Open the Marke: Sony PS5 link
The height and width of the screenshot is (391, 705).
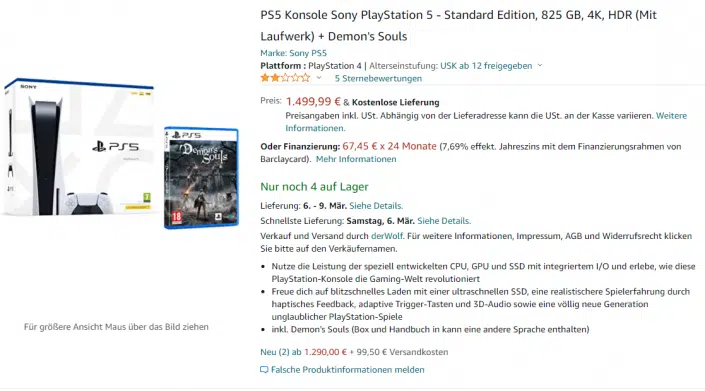click(x=294, y=53)
